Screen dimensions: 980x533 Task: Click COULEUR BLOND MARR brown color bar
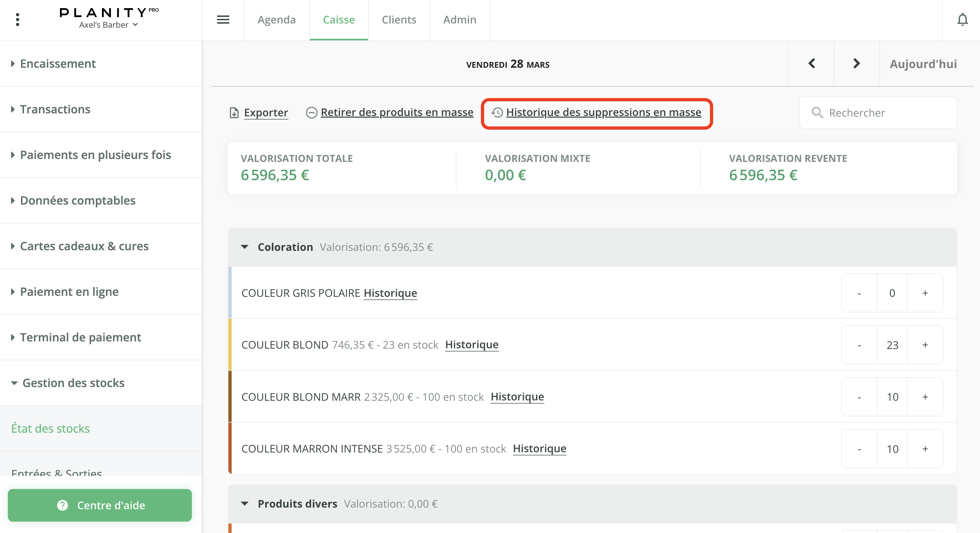[230, 396]
